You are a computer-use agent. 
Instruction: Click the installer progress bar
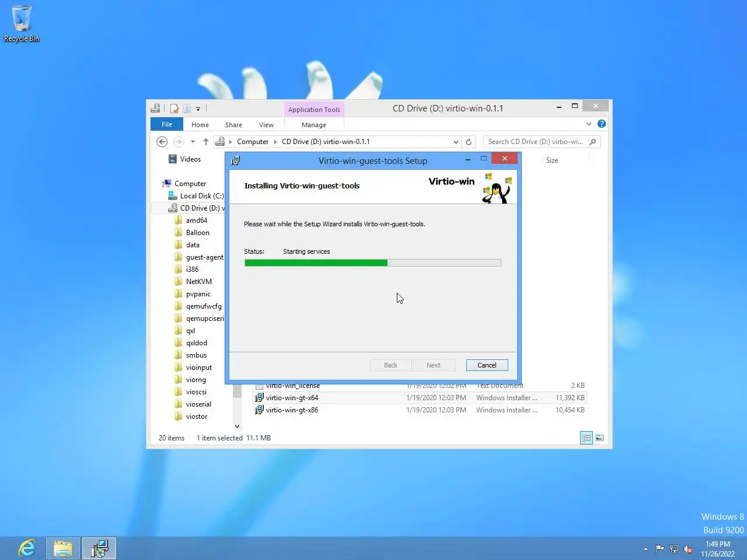[x=372, y=263]
